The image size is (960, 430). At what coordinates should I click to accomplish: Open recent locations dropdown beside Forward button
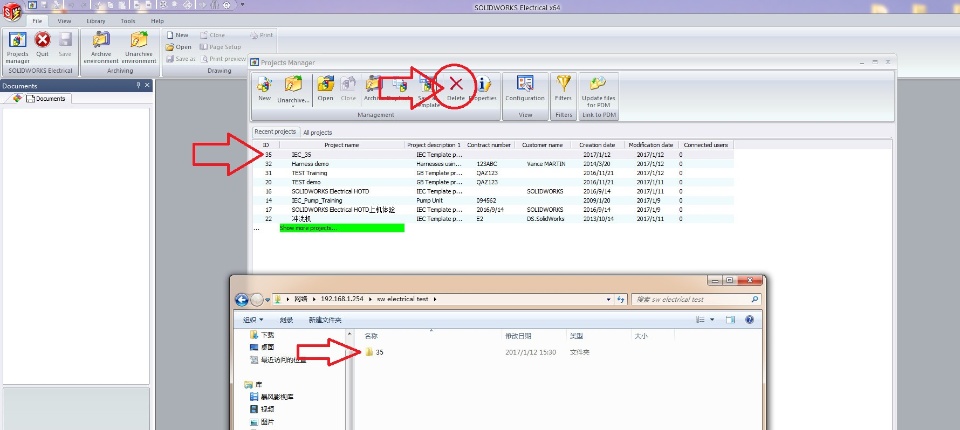(x=268, y=300)
